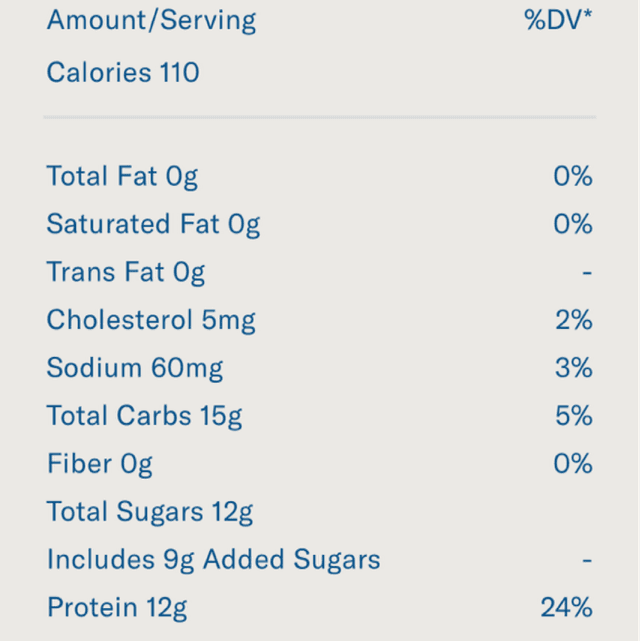Screen dimensions: 640x641
Task: Click the divider line below Calories
Action: pos(319,117)
